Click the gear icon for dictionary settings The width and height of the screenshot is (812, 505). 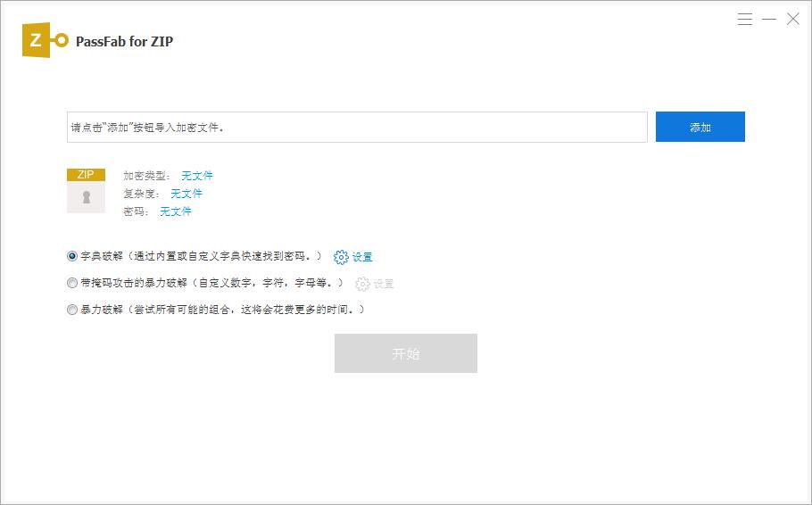[341, 257]
